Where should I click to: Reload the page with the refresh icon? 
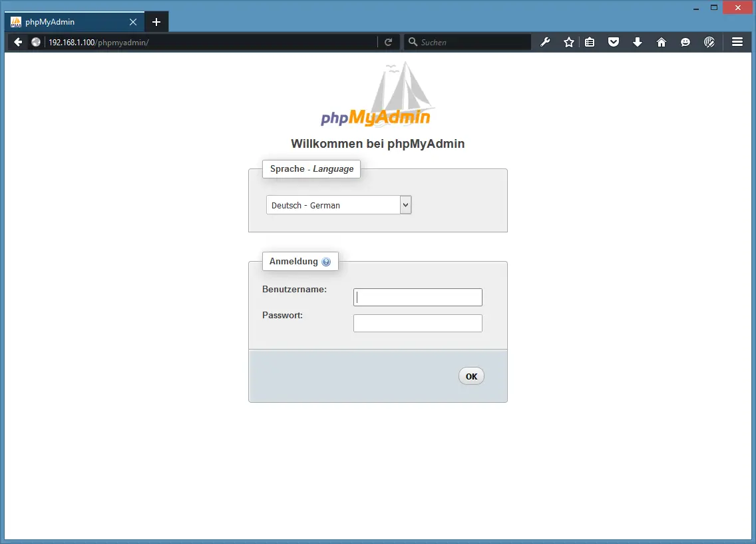388,43
